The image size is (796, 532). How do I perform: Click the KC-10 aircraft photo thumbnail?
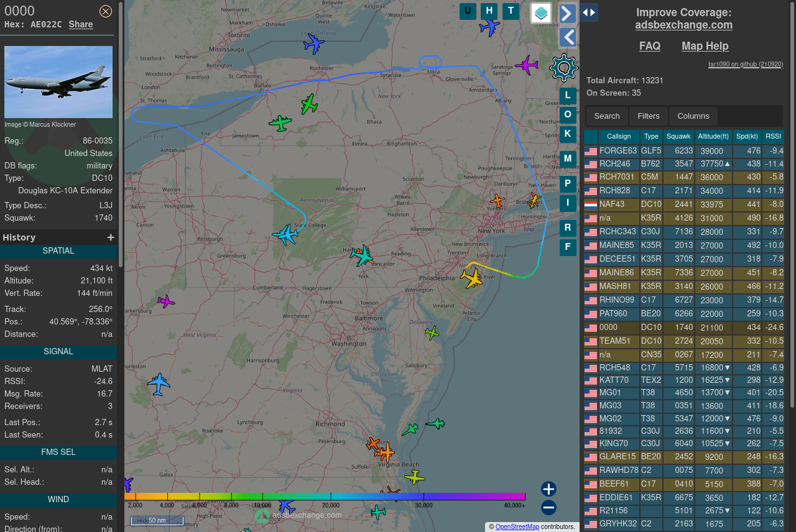58,82
